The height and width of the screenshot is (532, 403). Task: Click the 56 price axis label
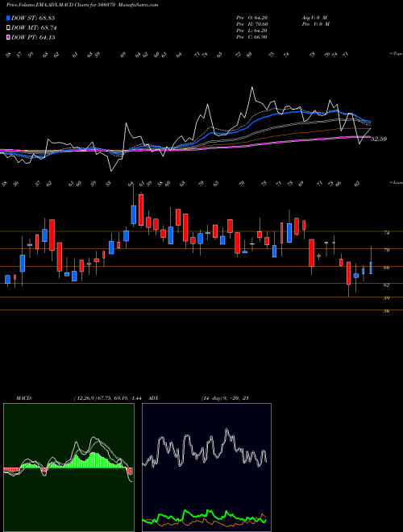386,311
